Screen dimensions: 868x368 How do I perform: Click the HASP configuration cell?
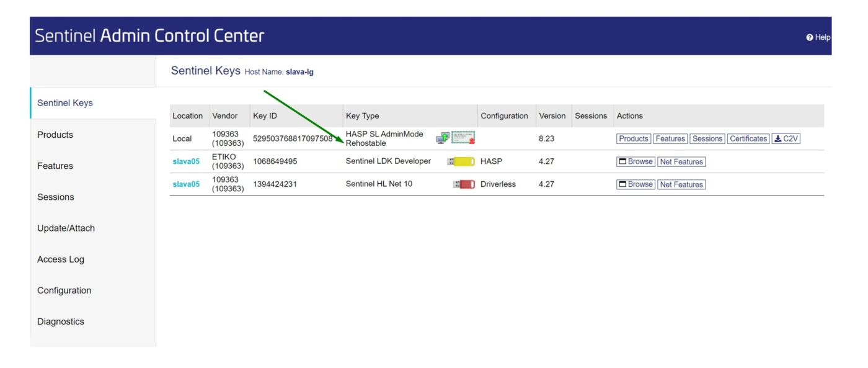pyautogui.click(x=491, y=161)
